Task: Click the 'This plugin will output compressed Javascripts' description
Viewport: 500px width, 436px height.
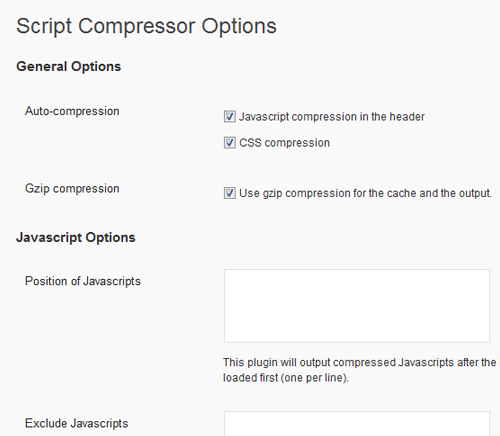Action: (360, 362)
